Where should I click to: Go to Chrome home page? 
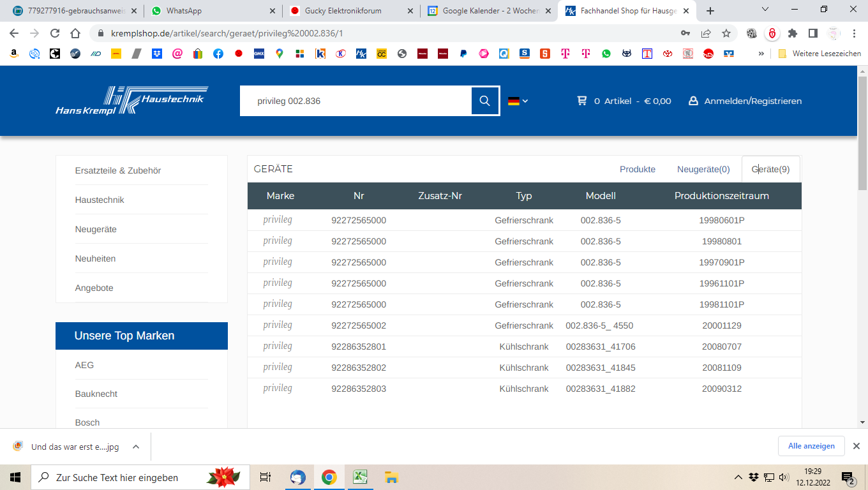point(75,33)
